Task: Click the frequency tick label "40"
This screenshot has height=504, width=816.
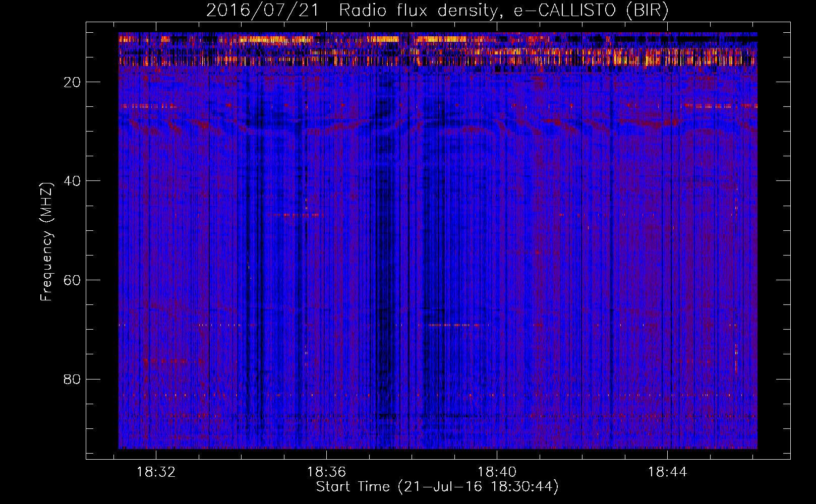Action: click(x=73, y=181)
